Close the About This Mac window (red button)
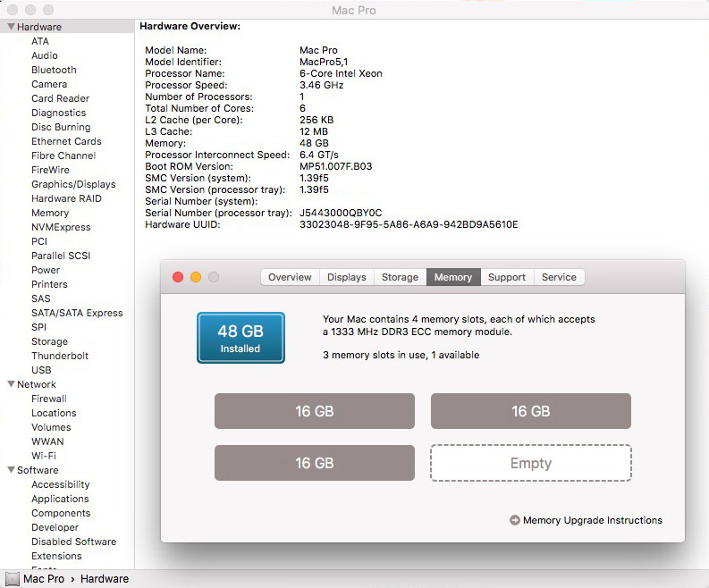This screenshot has height=588, width=709. point(178,277)
